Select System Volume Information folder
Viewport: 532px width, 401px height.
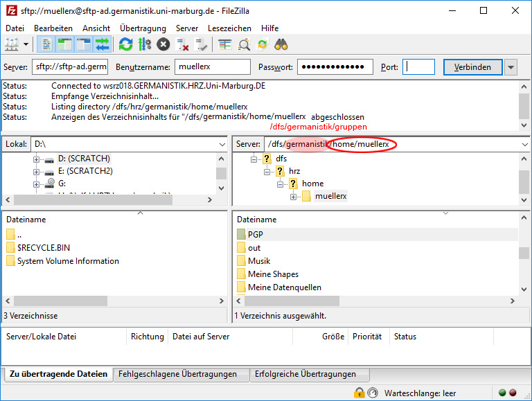68,261
